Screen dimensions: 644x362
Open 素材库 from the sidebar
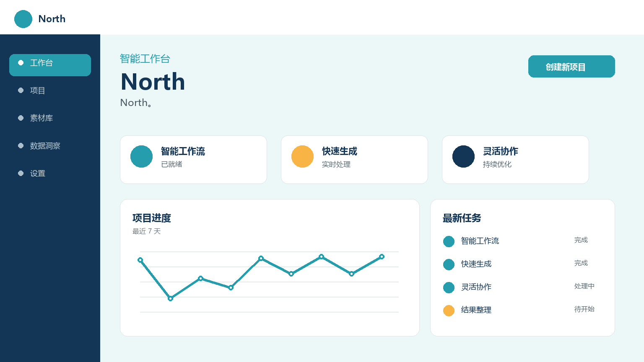pos(50,118)
